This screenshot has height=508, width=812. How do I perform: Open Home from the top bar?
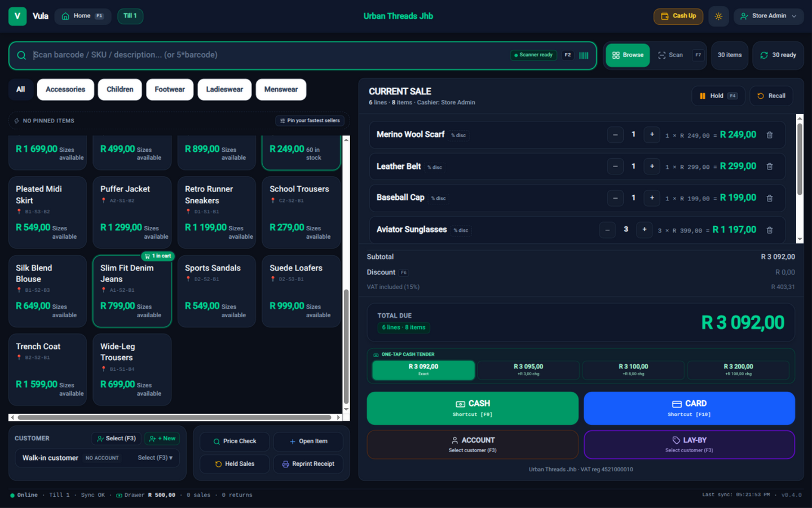(x=82, y=16)
